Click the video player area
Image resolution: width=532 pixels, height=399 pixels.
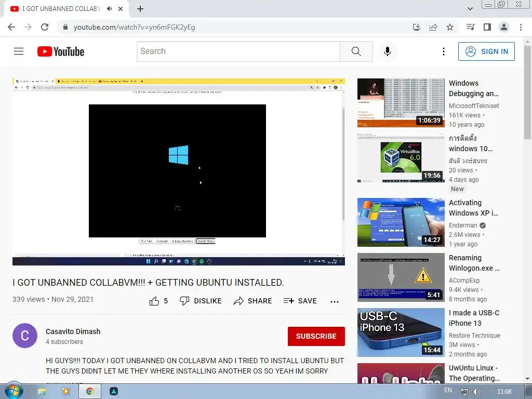[179, 171]
